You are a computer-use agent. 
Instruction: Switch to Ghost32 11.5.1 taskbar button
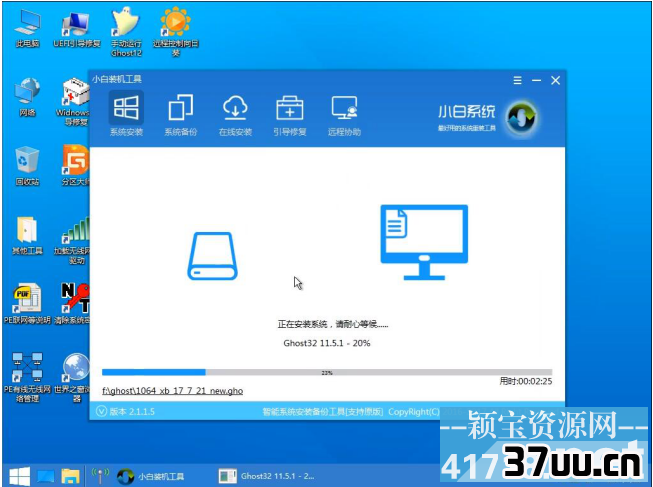coord(267,476)
